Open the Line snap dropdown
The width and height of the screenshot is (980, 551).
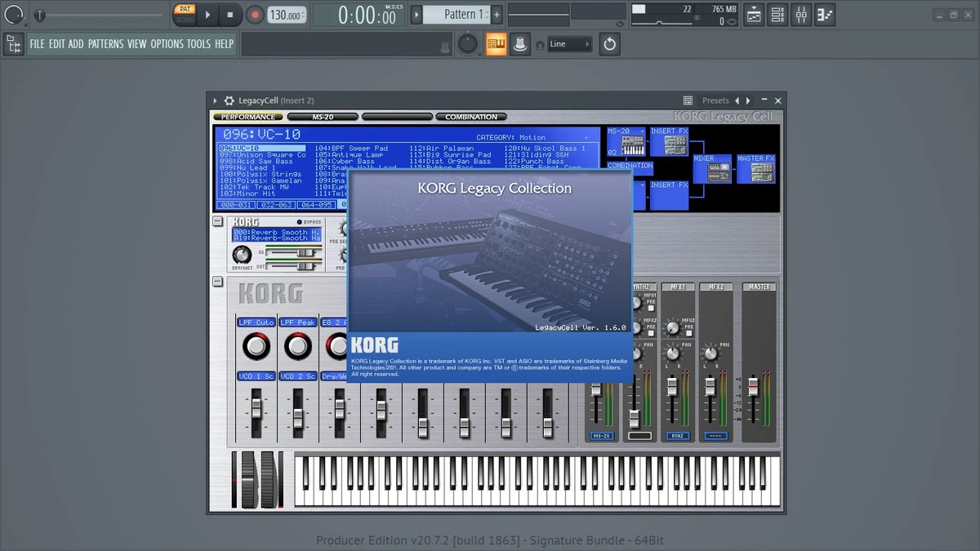pyautogui.click(x=569, y=44)
